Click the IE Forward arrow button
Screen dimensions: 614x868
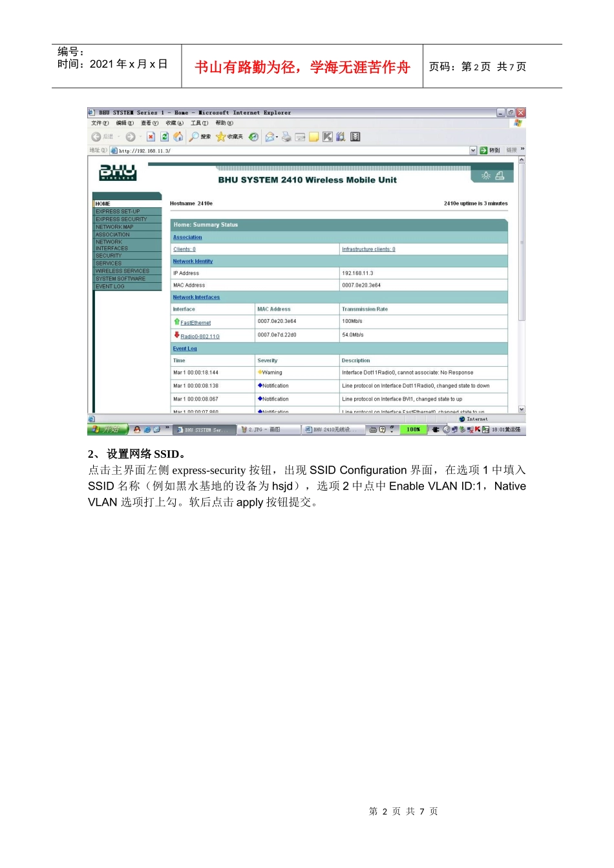click(x=131, y=137)
